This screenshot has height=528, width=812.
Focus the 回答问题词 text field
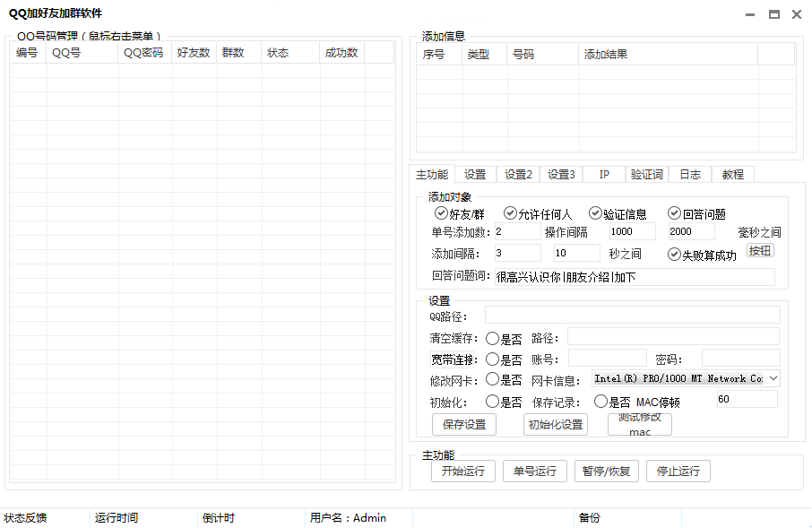point(635,277)
